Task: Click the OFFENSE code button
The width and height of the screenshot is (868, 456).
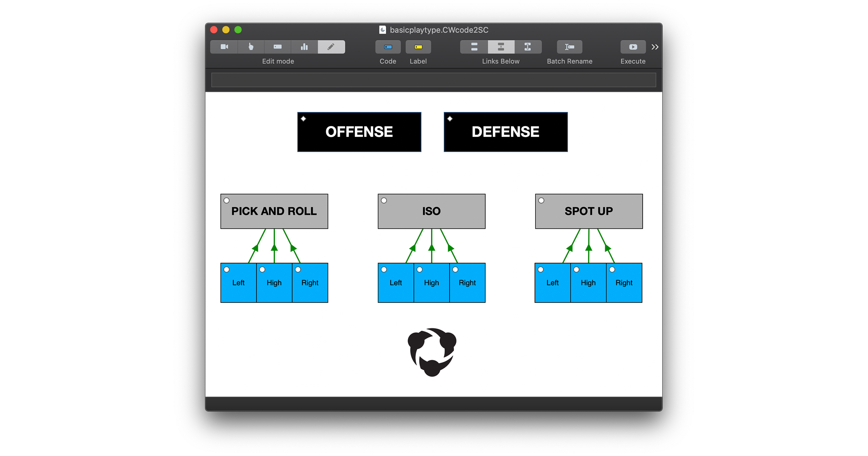Action: coord(359,132)
